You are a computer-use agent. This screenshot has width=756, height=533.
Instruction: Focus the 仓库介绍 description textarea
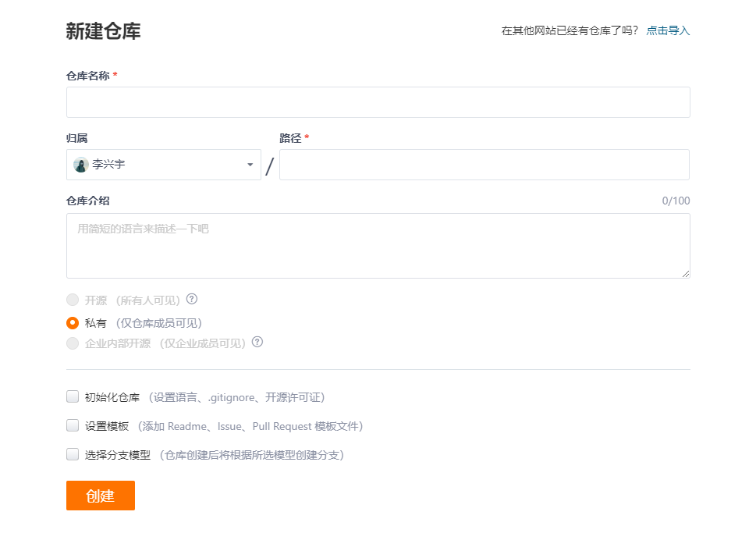(x=378, y=246)
